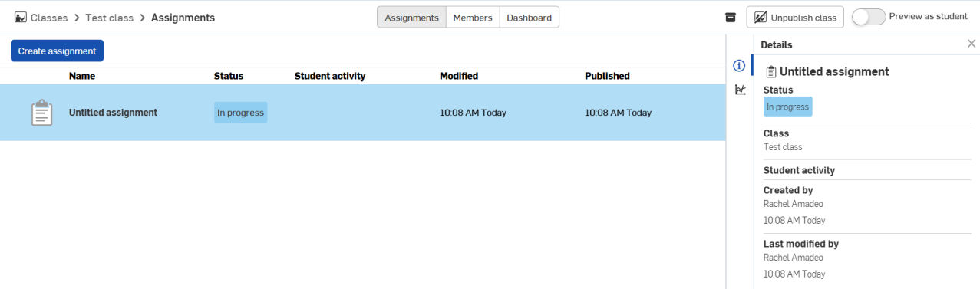Click the Classes icon in breadcrumb
980x289 pixels.
coord(20,18)
